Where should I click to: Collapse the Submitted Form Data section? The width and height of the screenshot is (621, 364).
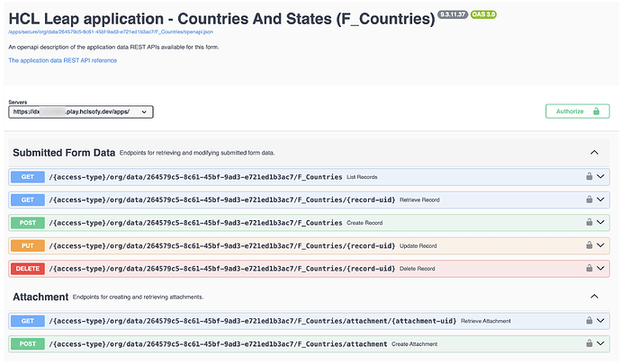tap(594, 153)
